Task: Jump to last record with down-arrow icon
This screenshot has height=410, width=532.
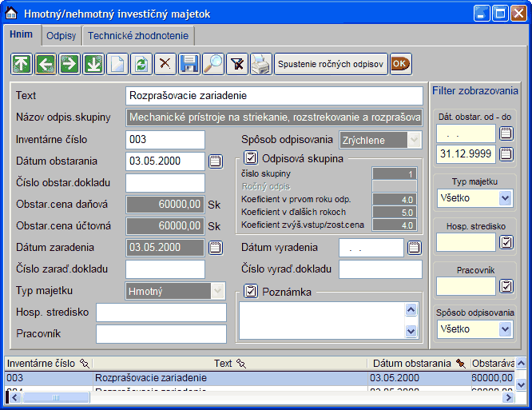Action: pyautogui.click(x=93, y=64)
